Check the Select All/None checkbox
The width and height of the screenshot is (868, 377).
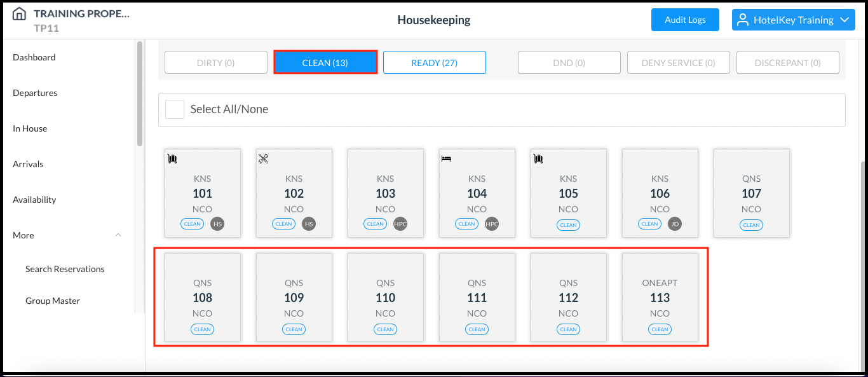pos(174,109)
